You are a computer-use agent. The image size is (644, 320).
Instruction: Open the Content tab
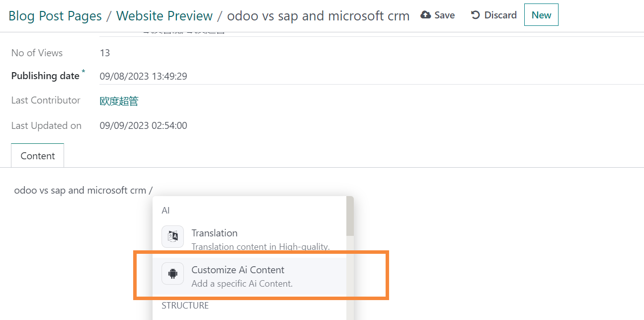click(x=38, y=156)
